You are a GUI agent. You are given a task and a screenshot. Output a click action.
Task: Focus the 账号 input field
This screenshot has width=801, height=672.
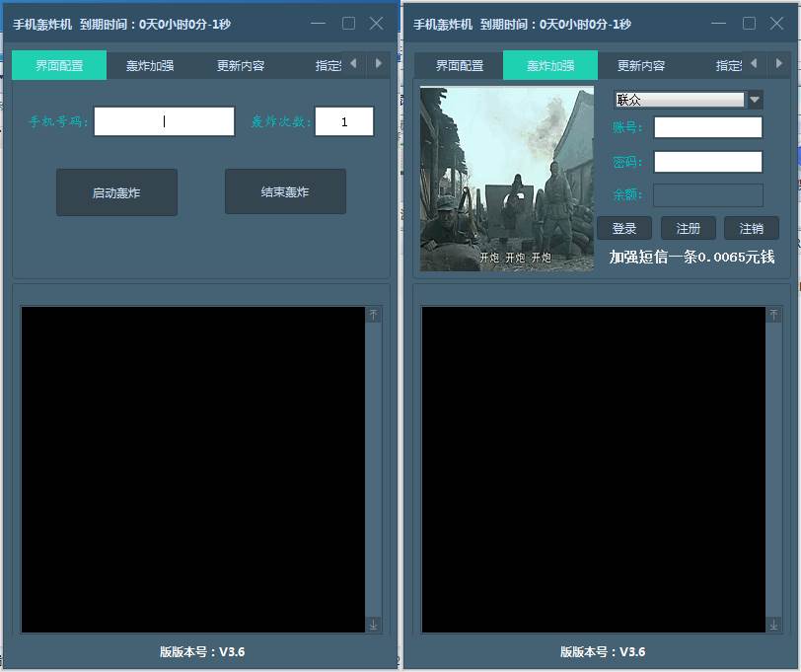tap(707, 127)
